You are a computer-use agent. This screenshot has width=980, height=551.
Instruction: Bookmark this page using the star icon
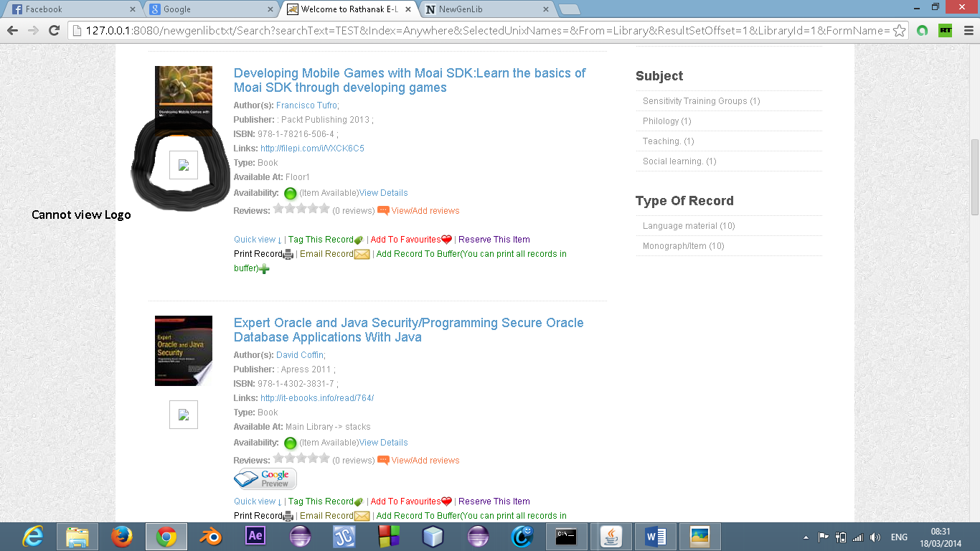pos(899,31)
